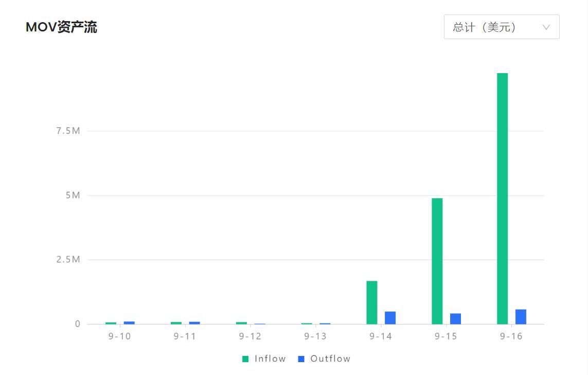This screenshot has width=588, height=375.
Task: Click the 7.5M y-axis label
Action: click(x=68, y=131)
